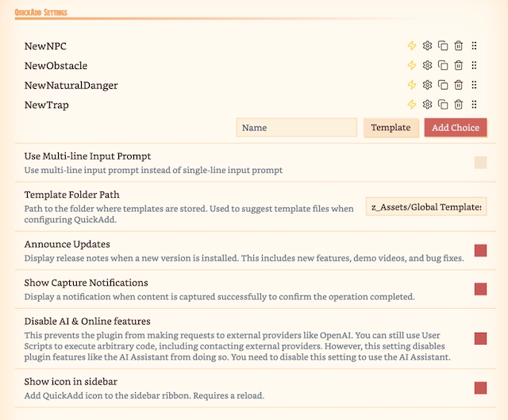Toggle the lightning command icon for NewObstacle
The width and height of the screenshot is (508, 420).
412,65
